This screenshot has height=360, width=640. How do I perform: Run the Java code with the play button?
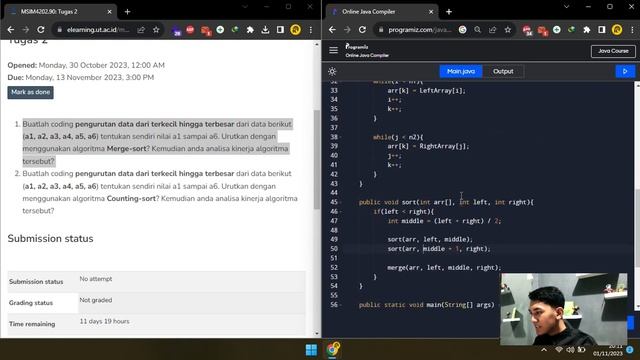625,71
